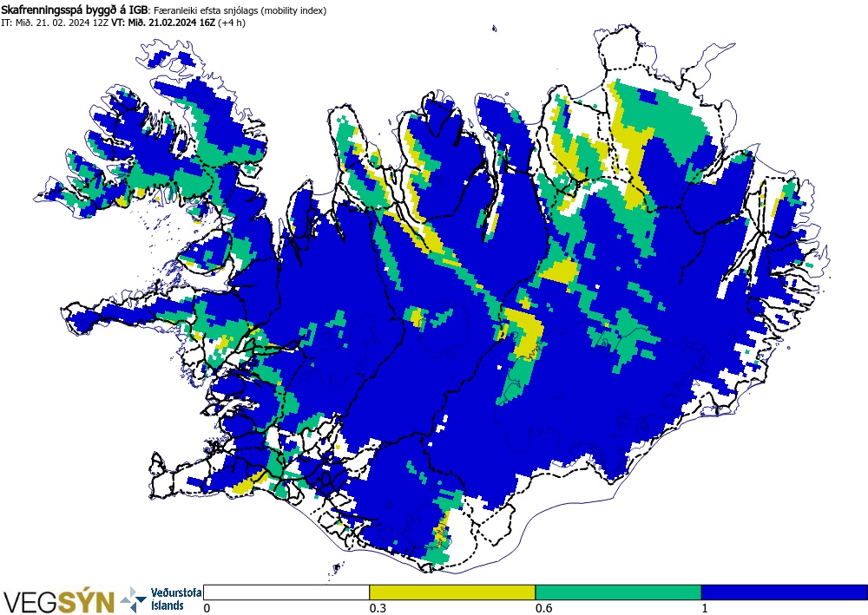
Task: Select the yellow 0.3–0.6 legend swatch
Action: [x=452, y=592]
